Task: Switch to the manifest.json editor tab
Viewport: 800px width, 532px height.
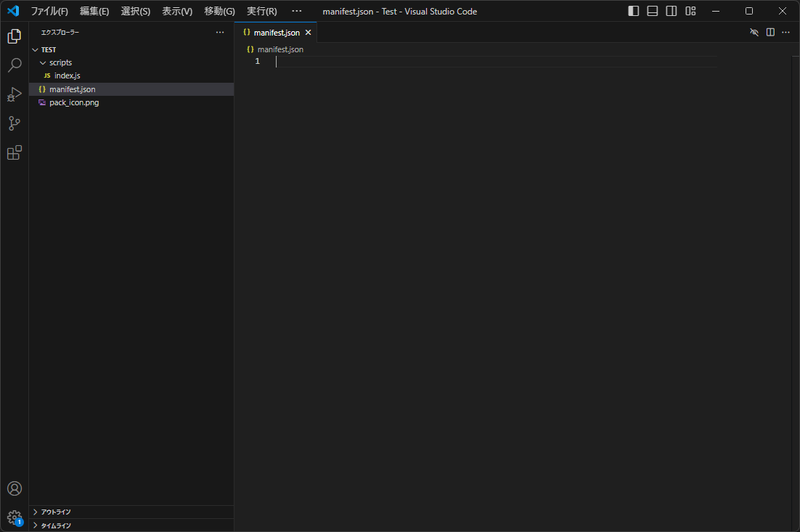Action: (276, 32)
